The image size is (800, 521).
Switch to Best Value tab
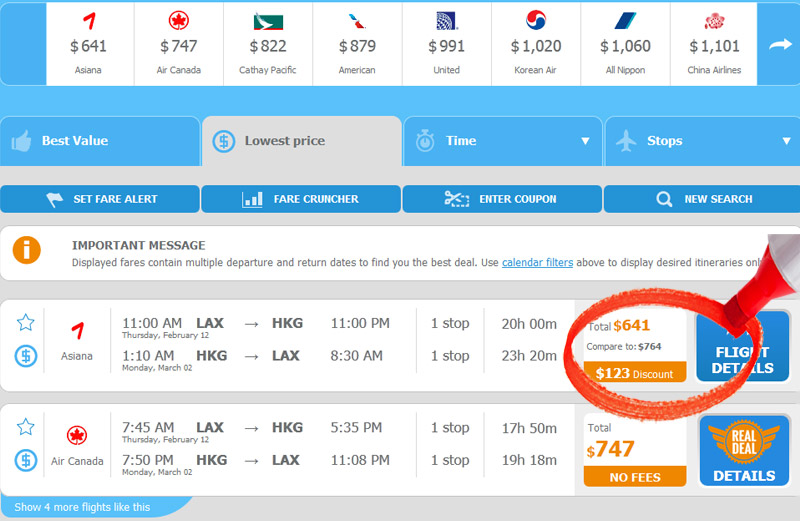(100, 141)
